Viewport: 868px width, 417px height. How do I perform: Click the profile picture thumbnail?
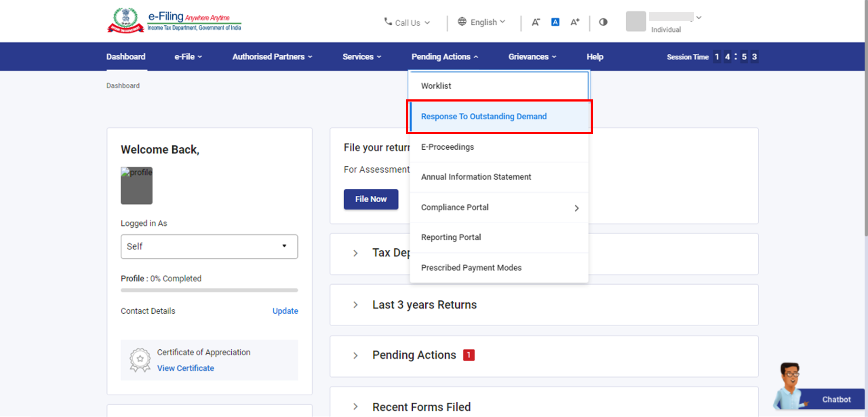point(137,186)
